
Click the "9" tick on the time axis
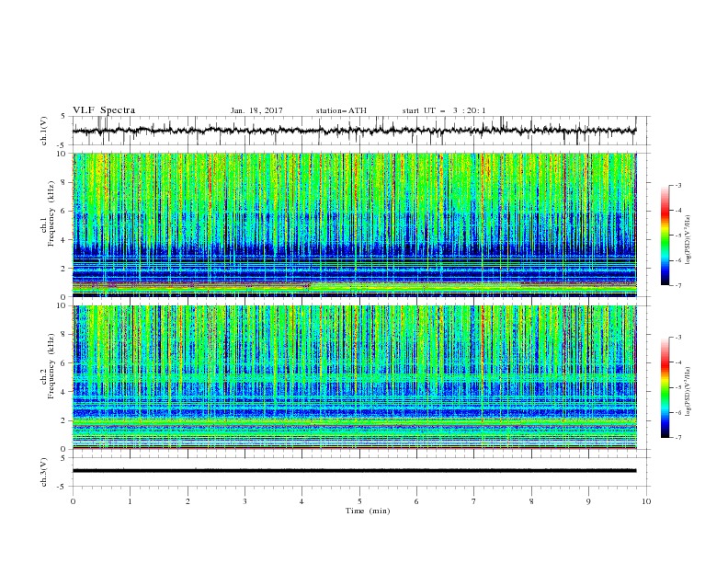click(x=588, y=501)
